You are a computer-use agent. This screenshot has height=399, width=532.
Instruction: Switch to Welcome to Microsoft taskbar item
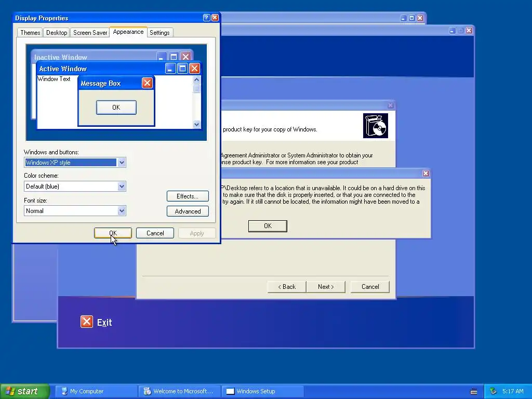179,391
